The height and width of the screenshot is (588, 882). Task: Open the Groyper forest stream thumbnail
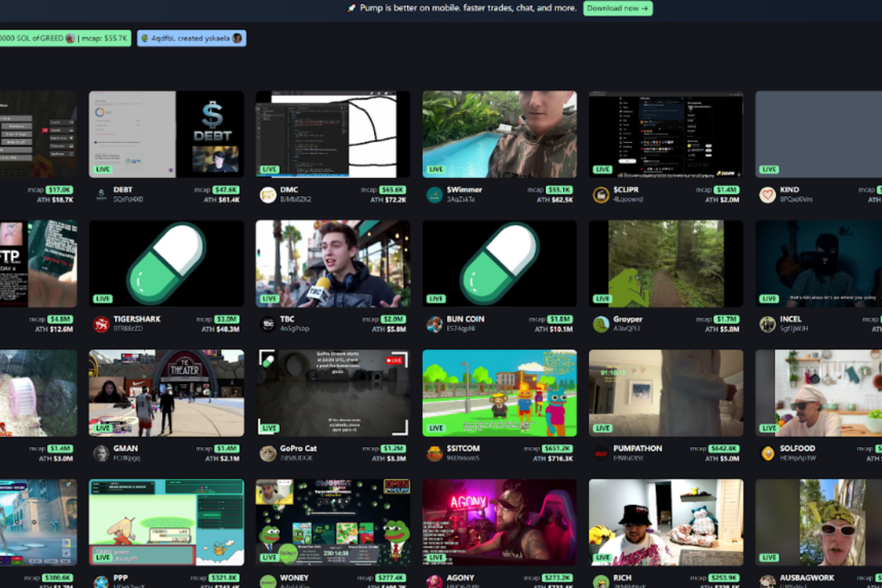tap(666, 264)
